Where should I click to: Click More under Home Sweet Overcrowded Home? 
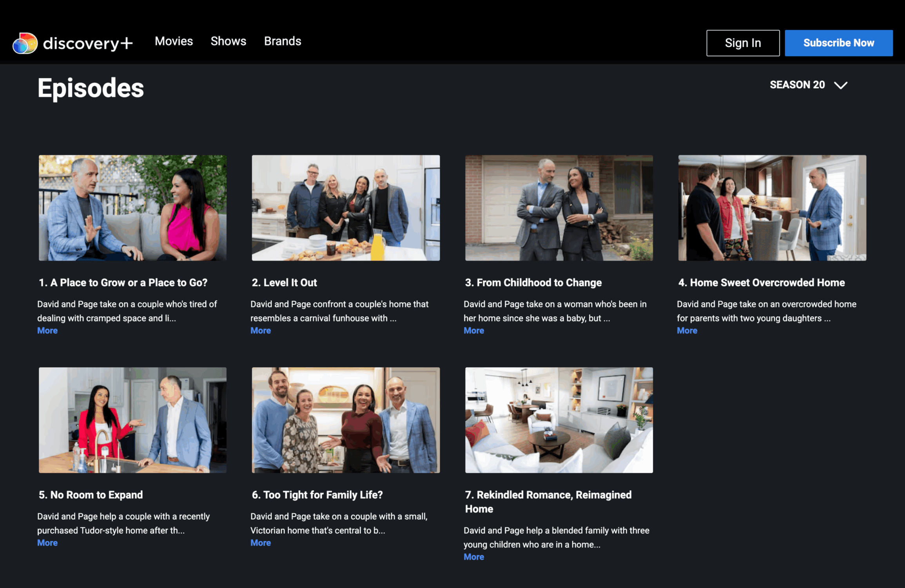(x=687, y=330)
